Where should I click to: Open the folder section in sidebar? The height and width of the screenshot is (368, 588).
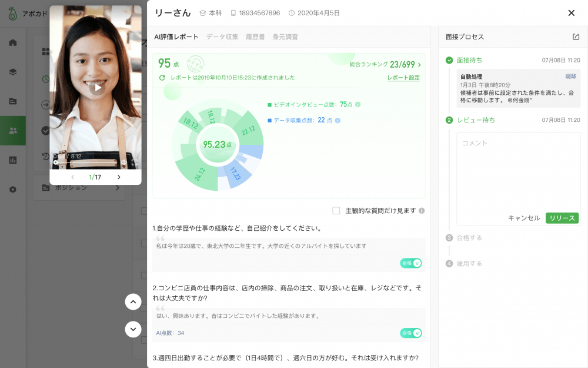[x=12, y=101]
